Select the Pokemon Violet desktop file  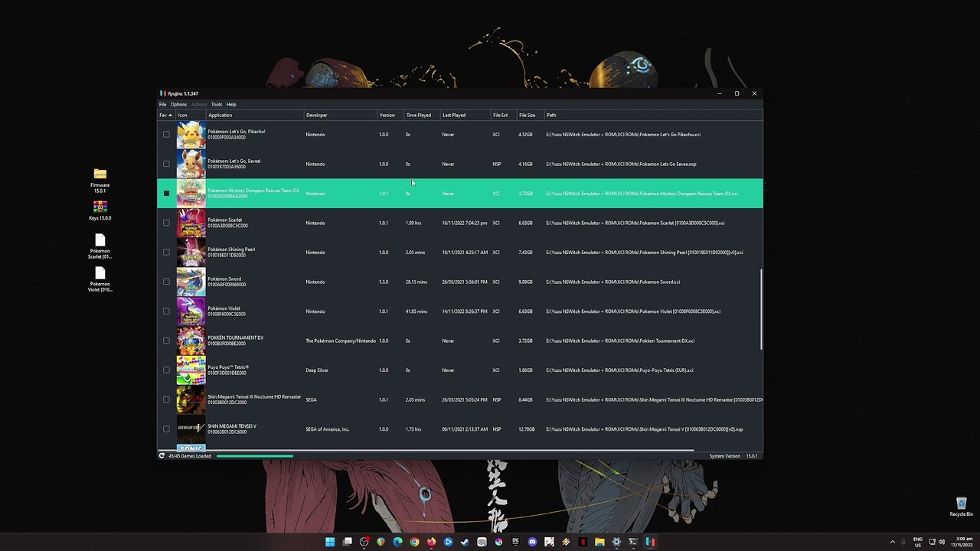tap(100, 279)
